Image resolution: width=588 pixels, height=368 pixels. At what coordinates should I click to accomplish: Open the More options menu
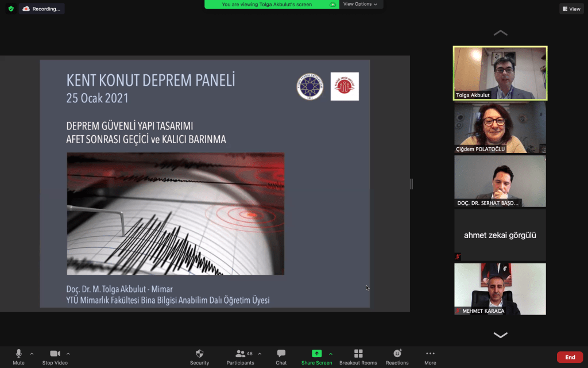(430, 354)
